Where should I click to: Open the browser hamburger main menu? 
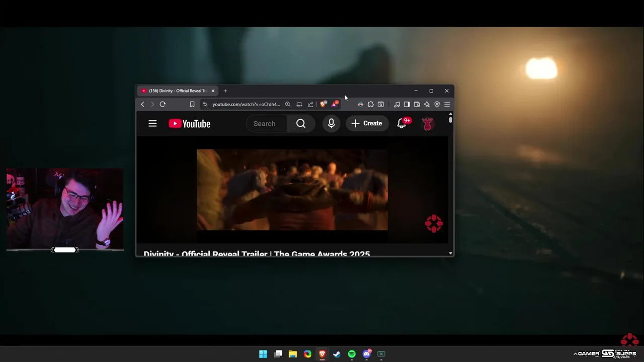tap(447, 104)
